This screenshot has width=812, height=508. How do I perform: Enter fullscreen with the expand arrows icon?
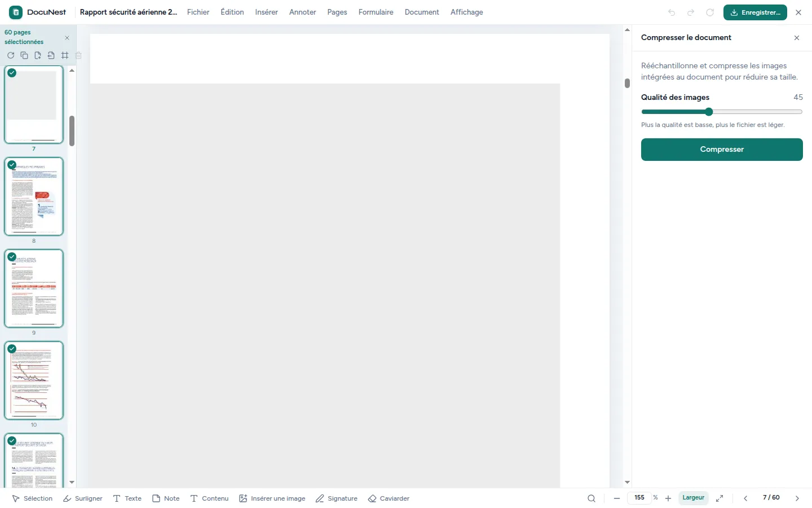coord(720,498)
